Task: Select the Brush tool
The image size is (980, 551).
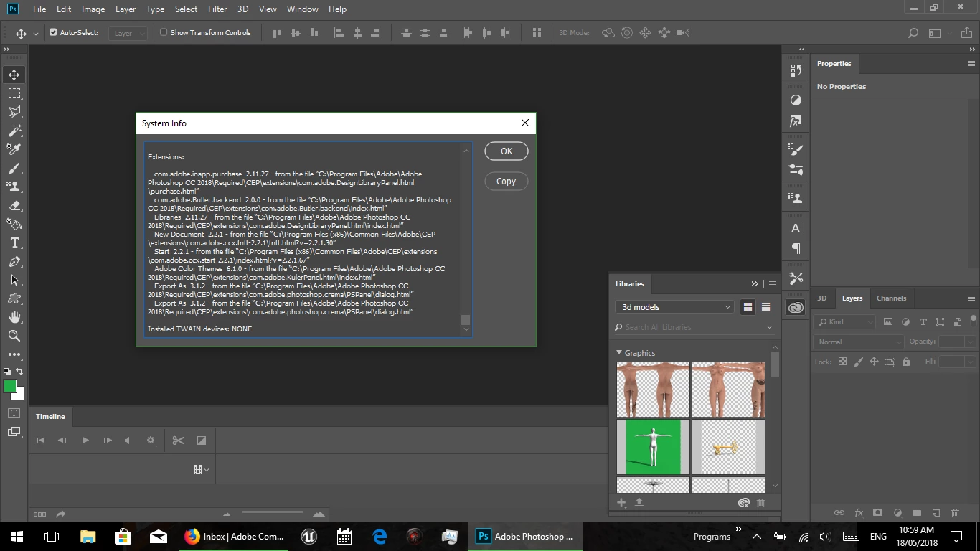Action: tap(14, 168)
